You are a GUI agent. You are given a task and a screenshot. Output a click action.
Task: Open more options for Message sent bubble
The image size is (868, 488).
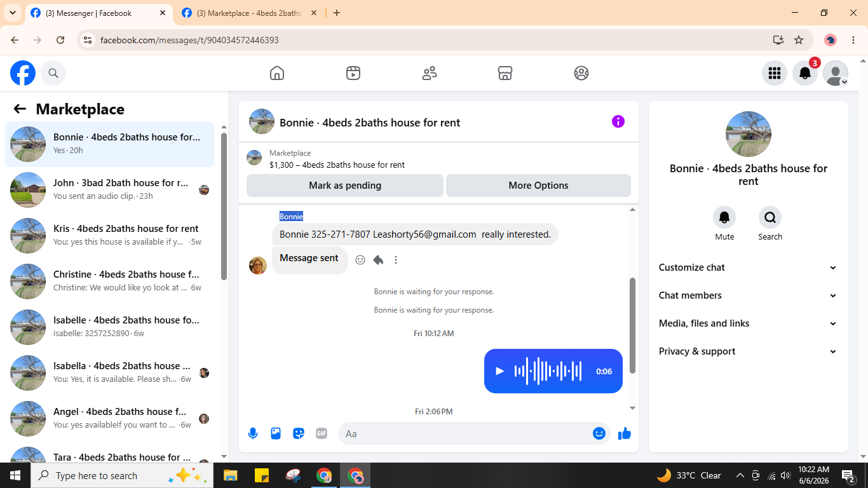click(396, 260)
